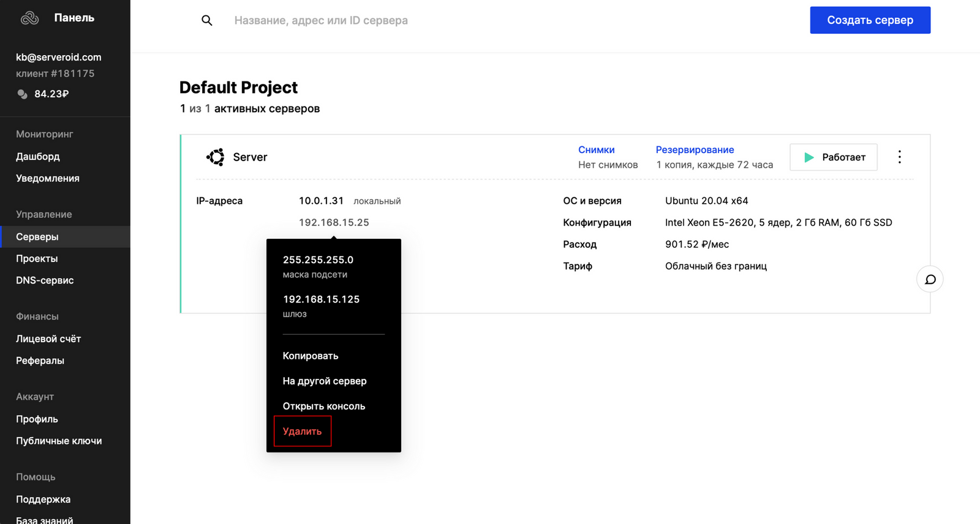This screenshot has width=980, height=524.
Task: Click Удалить in the IP menu
Action: tap(302, 431)
